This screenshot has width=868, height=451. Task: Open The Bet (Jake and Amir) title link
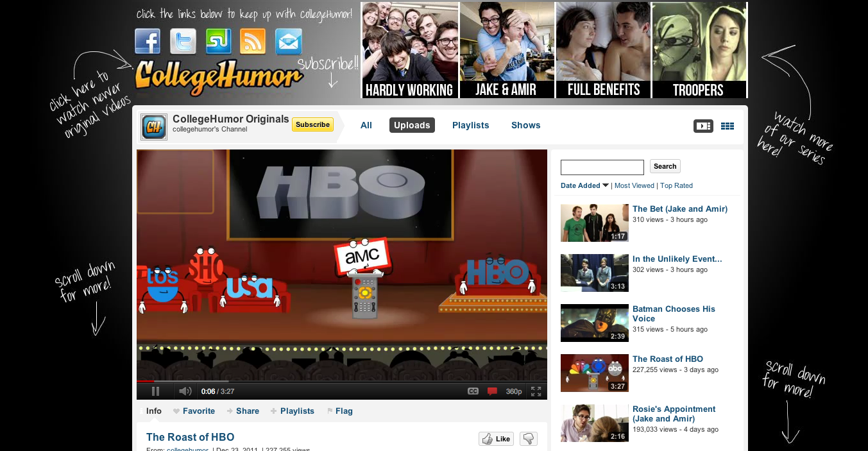pyautogui.click(x=680, y=209)
